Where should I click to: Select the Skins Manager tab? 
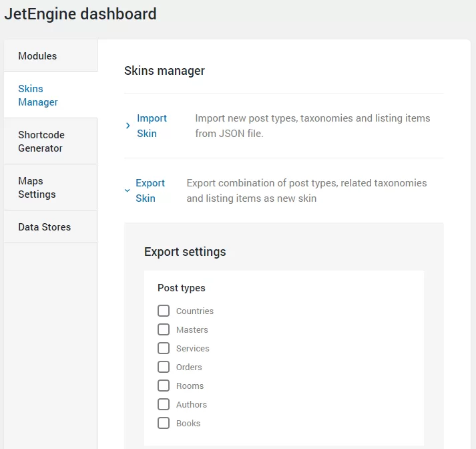pyautogui.click(x=50, y=95)
